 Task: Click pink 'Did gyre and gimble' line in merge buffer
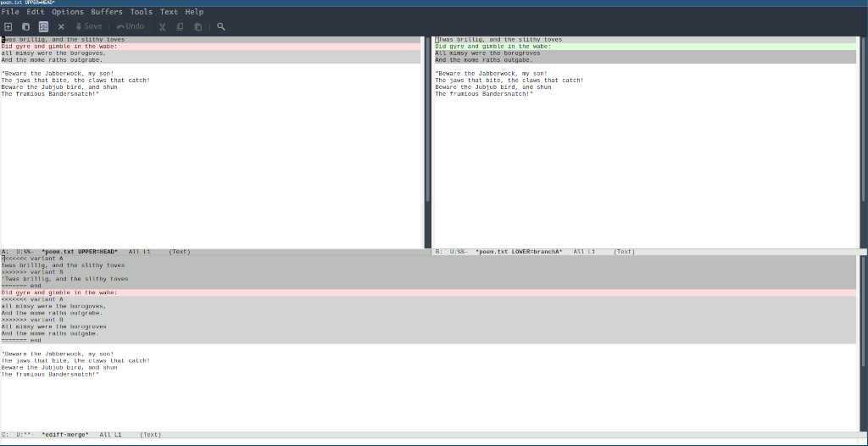pyautogui.click(x=59, y=293)
